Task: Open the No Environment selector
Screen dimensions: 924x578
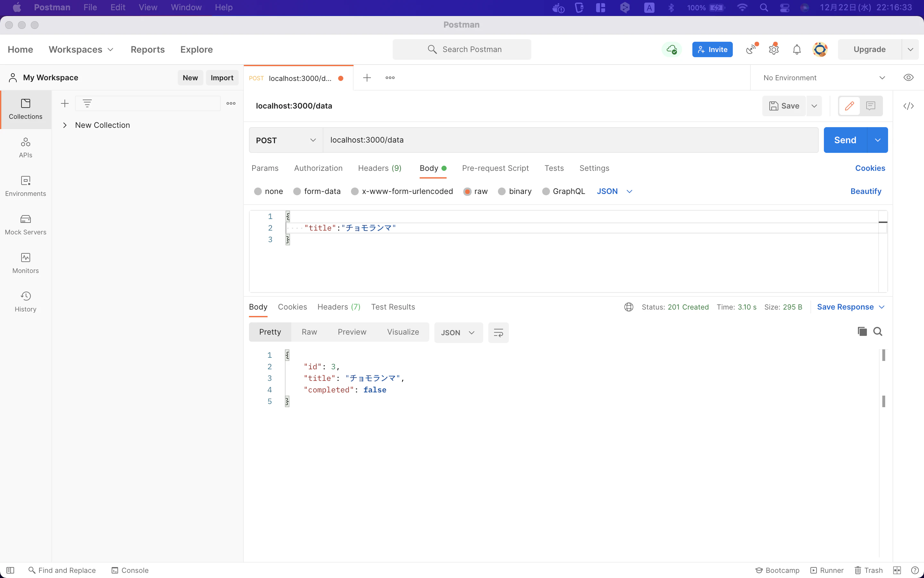Action: click(x=824, y=78)
